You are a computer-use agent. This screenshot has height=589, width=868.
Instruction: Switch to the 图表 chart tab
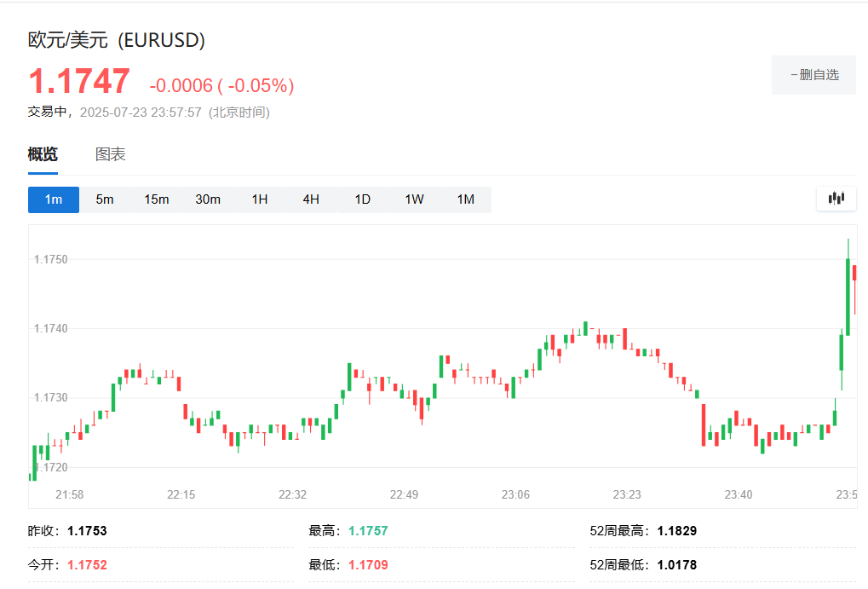110,154
